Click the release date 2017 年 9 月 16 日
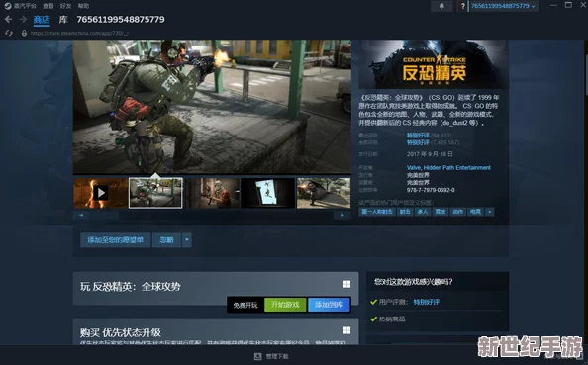 [x=430, y=154]
